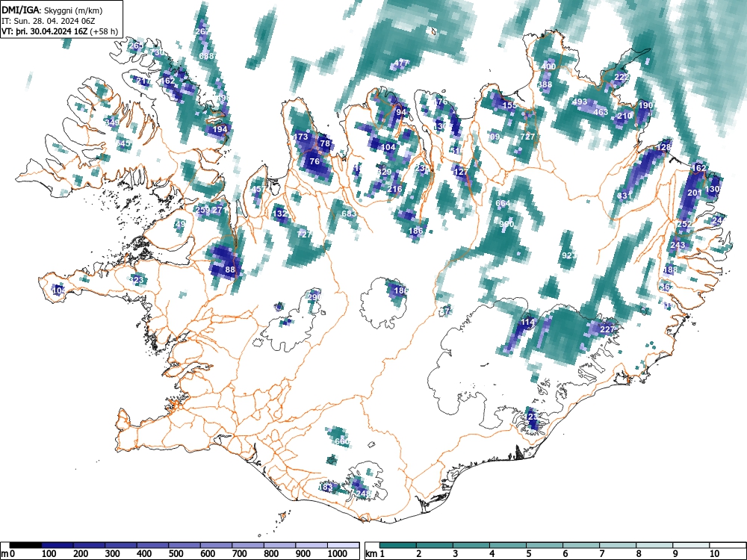Select the map value '94' in the north
This screenshot has height=560, width=747.
tap(401, 112)
